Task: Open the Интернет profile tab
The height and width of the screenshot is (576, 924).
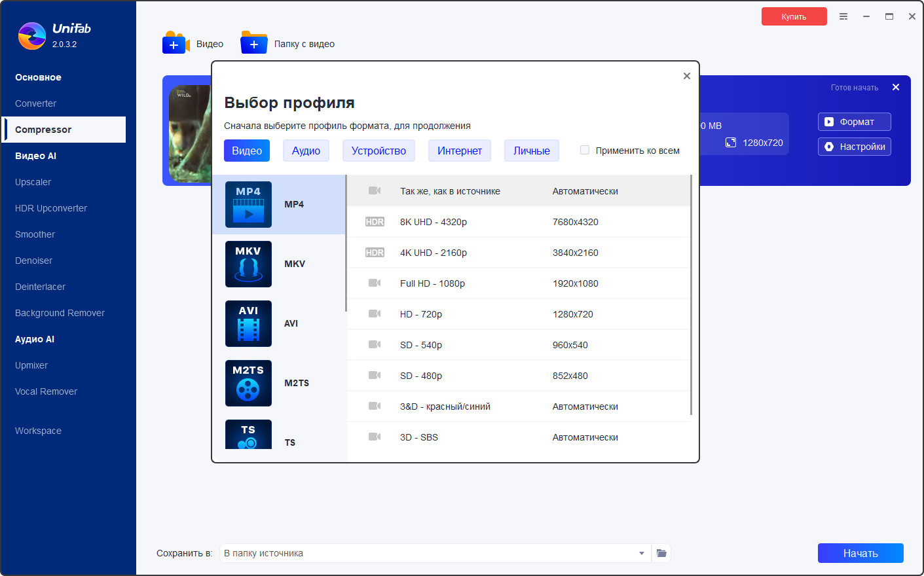Action: pos(460,151)
